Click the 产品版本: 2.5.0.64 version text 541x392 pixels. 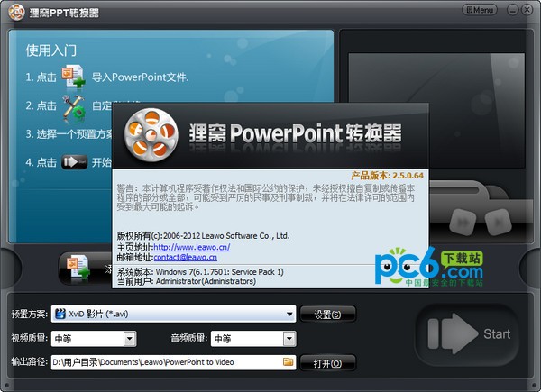pos(387,176)
